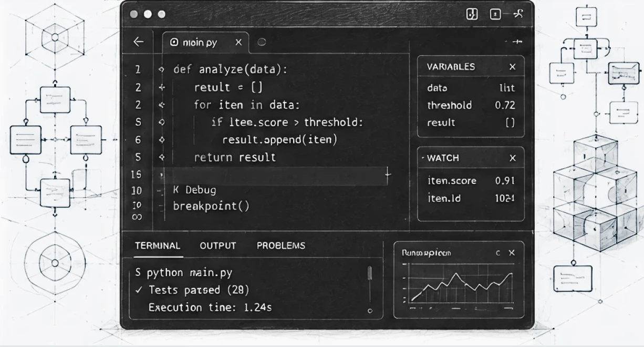Toggle gutter marker on for iten in data line
The image size is (644, 347).
click(162, 105)
